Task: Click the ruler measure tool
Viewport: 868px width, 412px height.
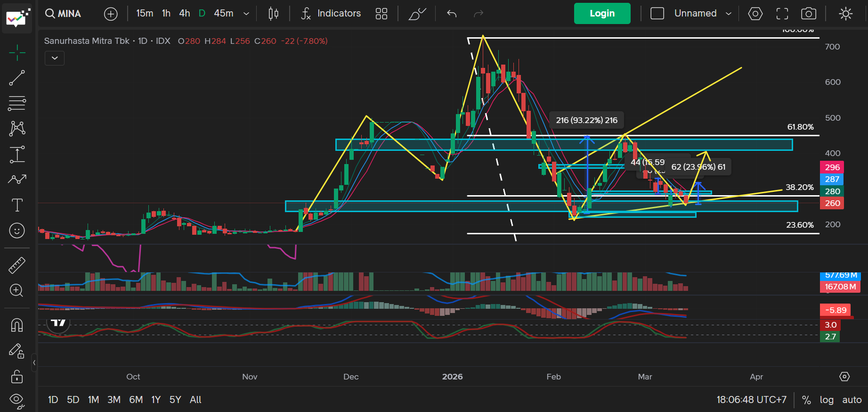Action: (17, 265)
